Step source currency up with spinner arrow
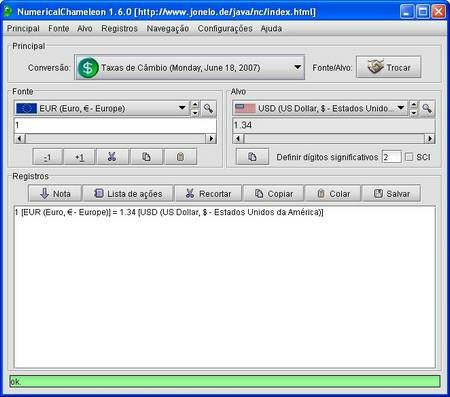This screenshot has width=450, height=397. (195, 105)
